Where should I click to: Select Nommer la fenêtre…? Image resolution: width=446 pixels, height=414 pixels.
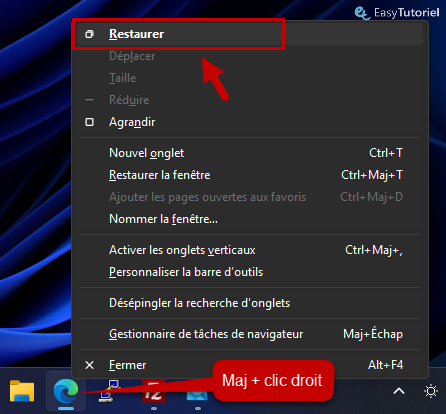point(250,219)
